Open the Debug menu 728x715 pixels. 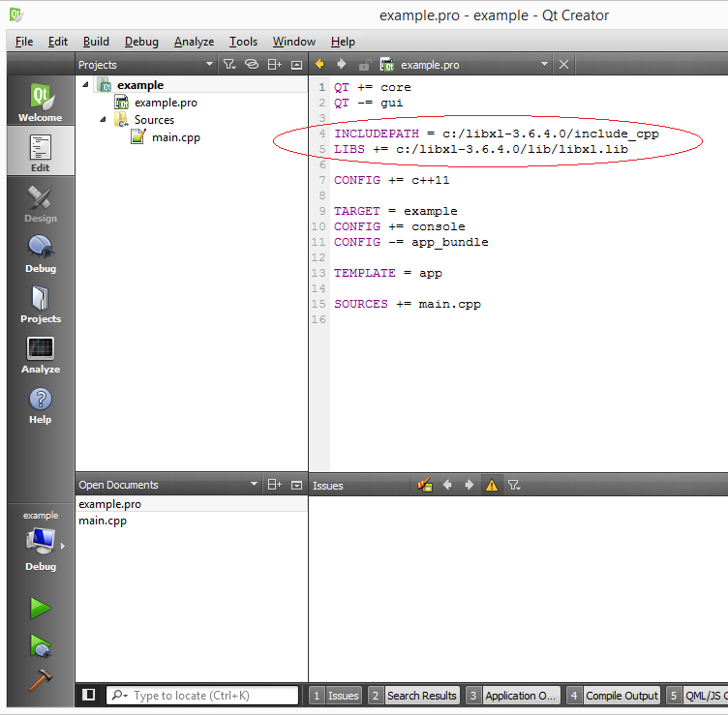coord(141,42)
